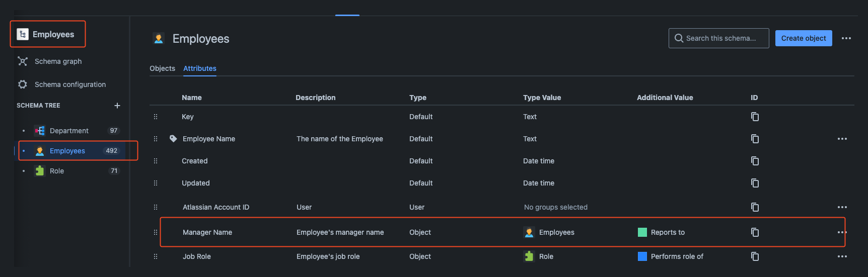Click the "Employee's job role" description
Viewport: 868px width, 277px height.
click(x=328, y=256)
